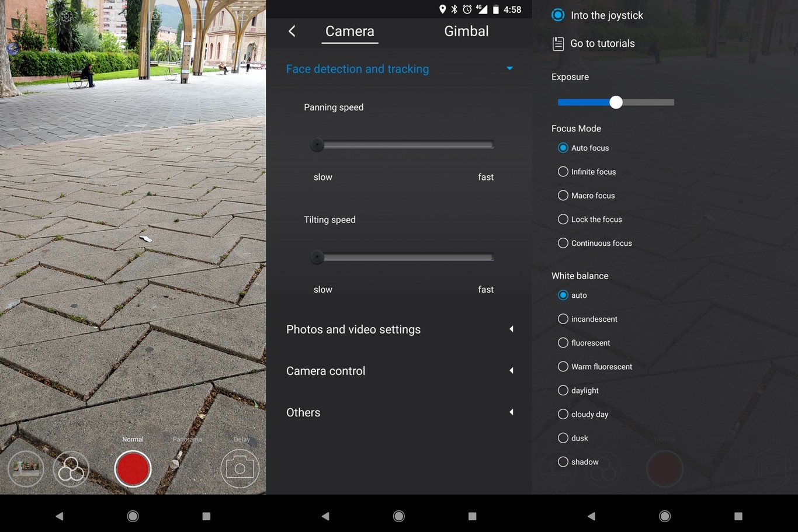Click the Exposure slider handle
Screen dimensions: 798x532
(x=616, y=103)
